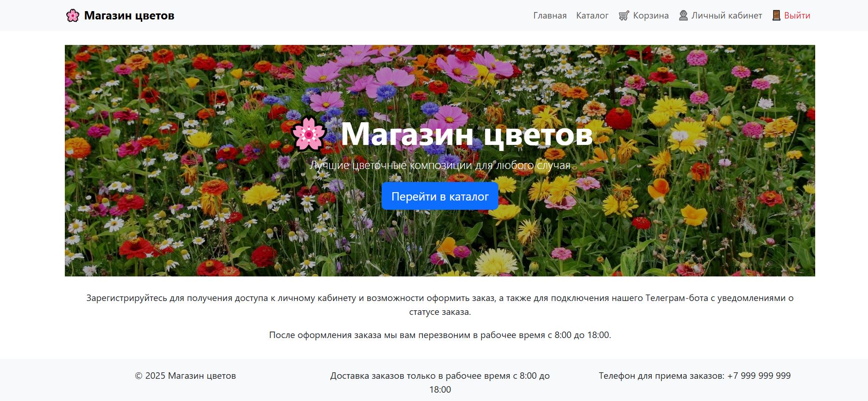Click the © 2025 Магазин цветов footer text

pyautogui.click(x=185, y=376)
